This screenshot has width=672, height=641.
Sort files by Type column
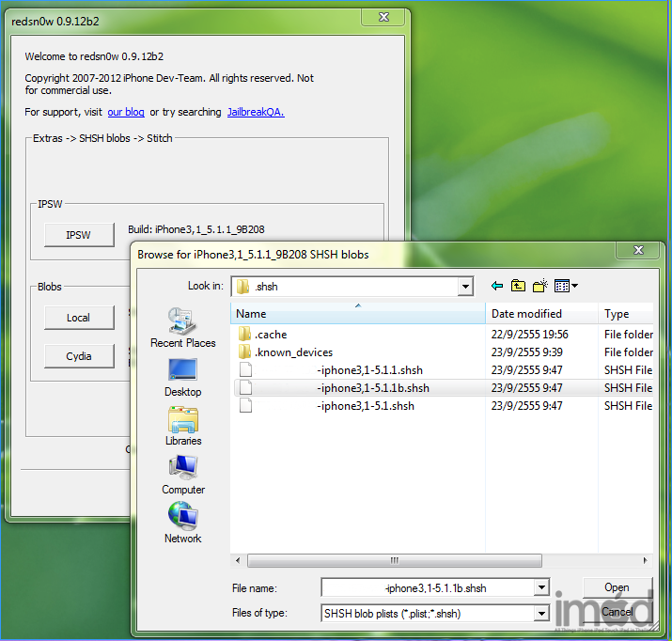626,314
